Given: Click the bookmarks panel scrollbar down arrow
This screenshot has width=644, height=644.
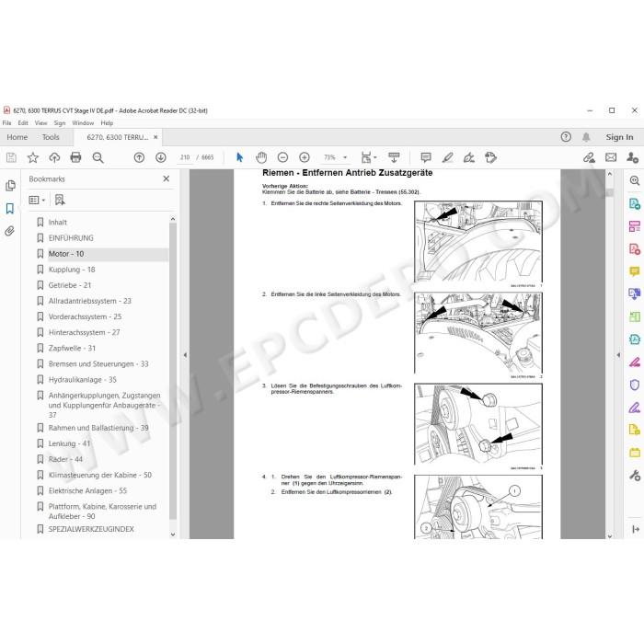Looking at the screenshot, I should point(173,535).
